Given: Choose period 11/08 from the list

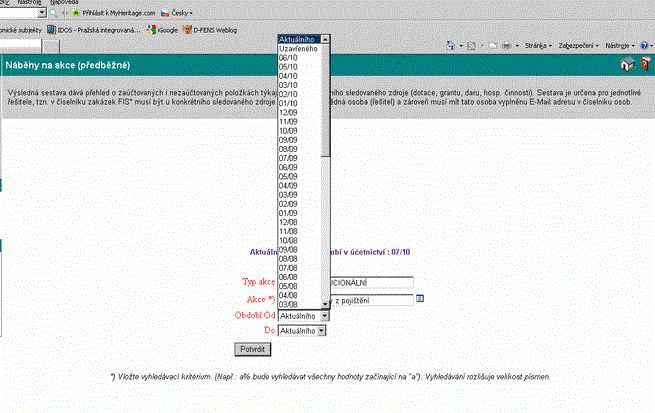Looking at the screenshot, I should pos(300,231).
